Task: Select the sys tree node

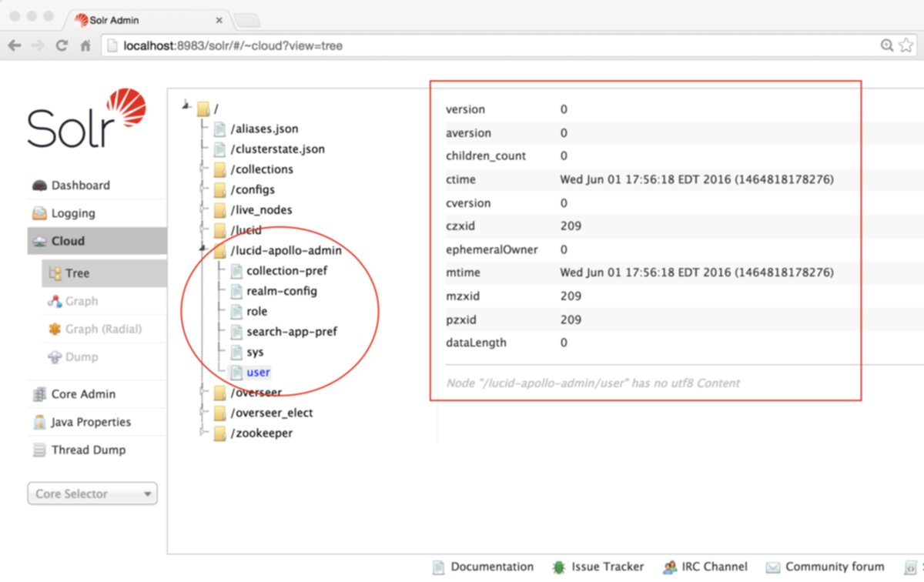Action: tap(255, 352)
